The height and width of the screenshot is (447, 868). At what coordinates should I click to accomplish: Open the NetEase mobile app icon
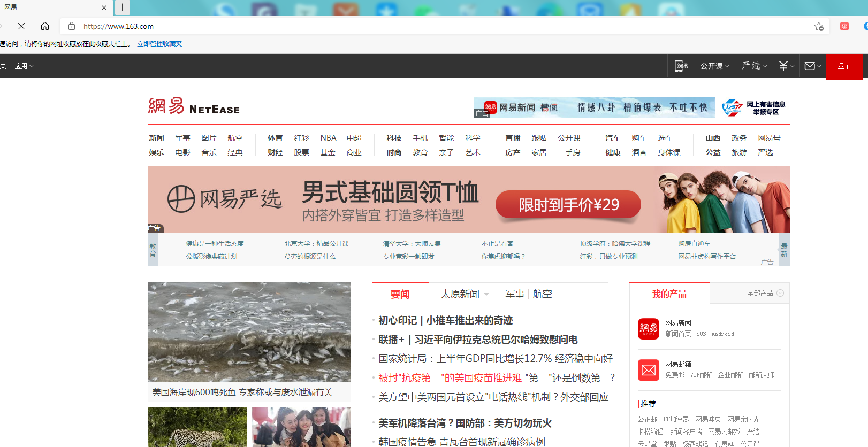pyautogui.click(x=681, y=66)
